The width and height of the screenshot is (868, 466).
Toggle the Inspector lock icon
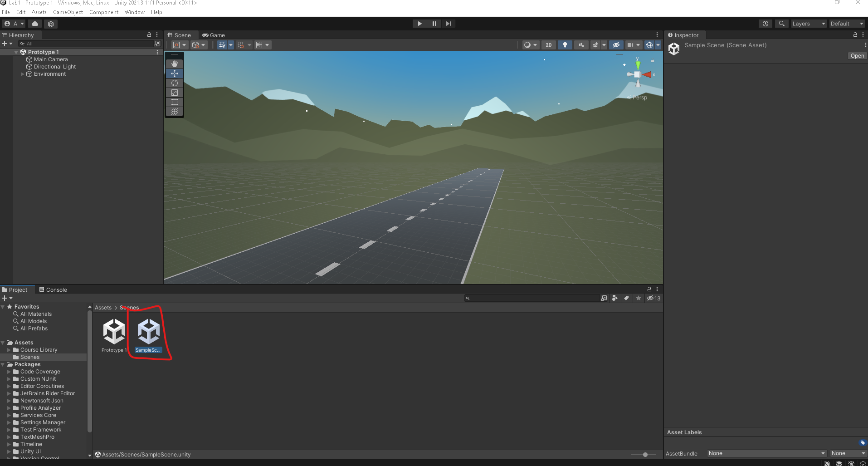click(x=855, y=35)
